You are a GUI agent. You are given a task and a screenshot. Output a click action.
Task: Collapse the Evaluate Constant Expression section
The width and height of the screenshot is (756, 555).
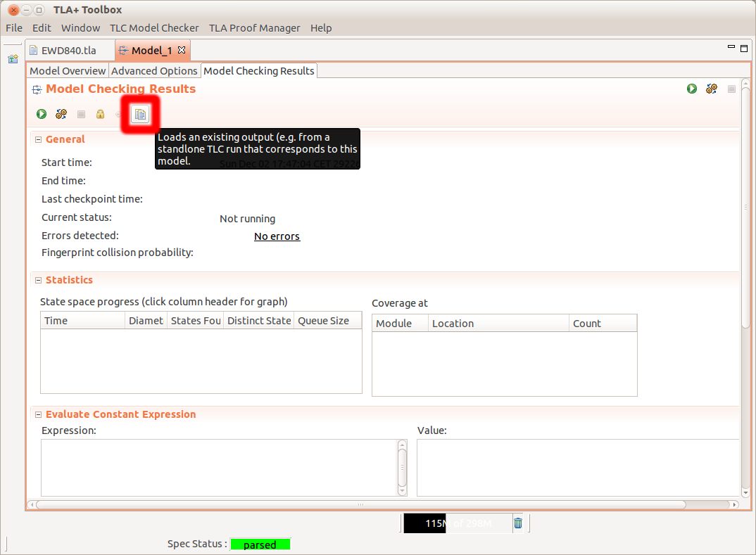click(x=37, y=414)
